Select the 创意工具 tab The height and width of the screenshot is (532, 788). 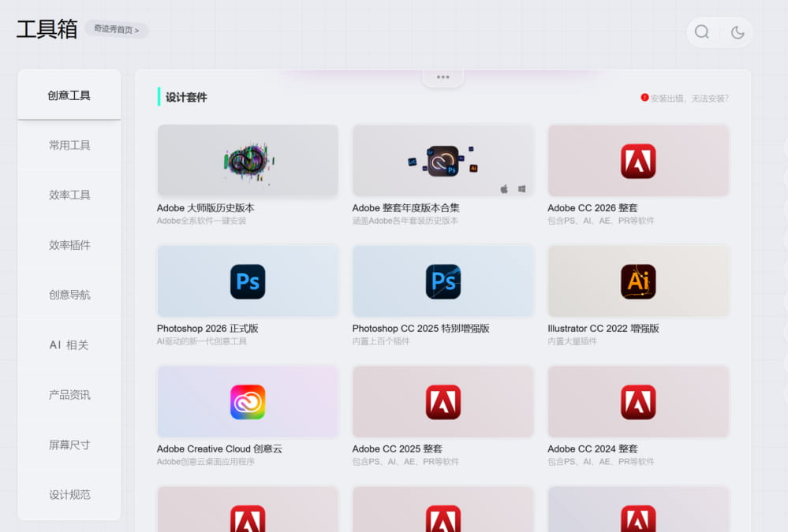69,95
